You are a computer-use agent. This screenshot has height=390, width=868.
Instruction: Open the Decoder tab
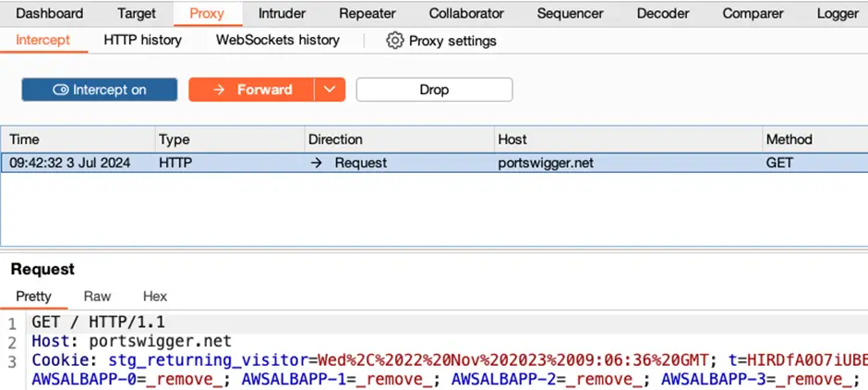662,14
